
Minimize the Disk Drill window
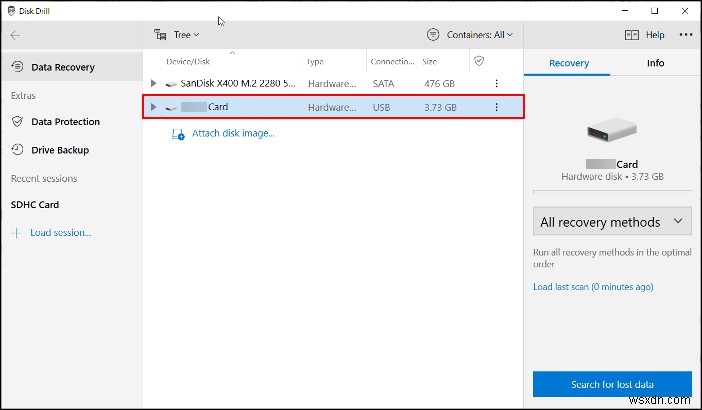point(625,11)
